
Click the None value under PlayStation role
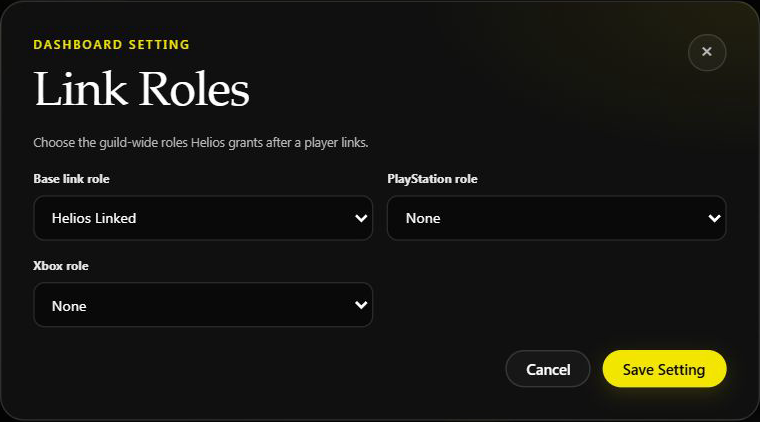[x=423, y=219]
